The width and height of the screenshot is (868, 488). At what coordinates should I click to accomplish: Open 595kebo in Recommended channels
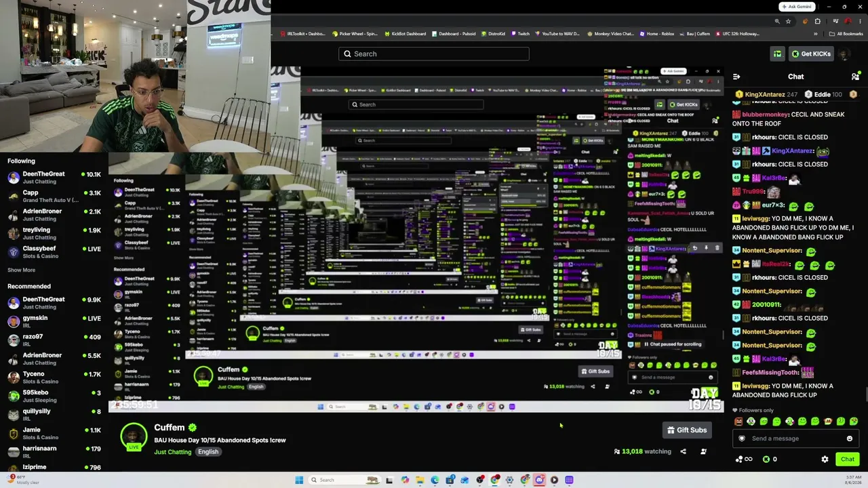point(54,396)
